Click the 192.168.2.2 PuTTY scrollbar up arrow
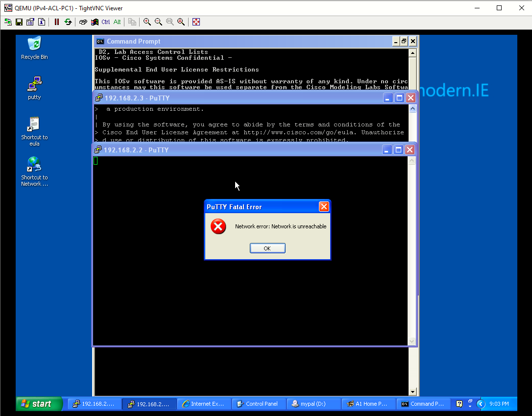Image resolution: width=532 pixels, height=416 pixels. (411, 161)
